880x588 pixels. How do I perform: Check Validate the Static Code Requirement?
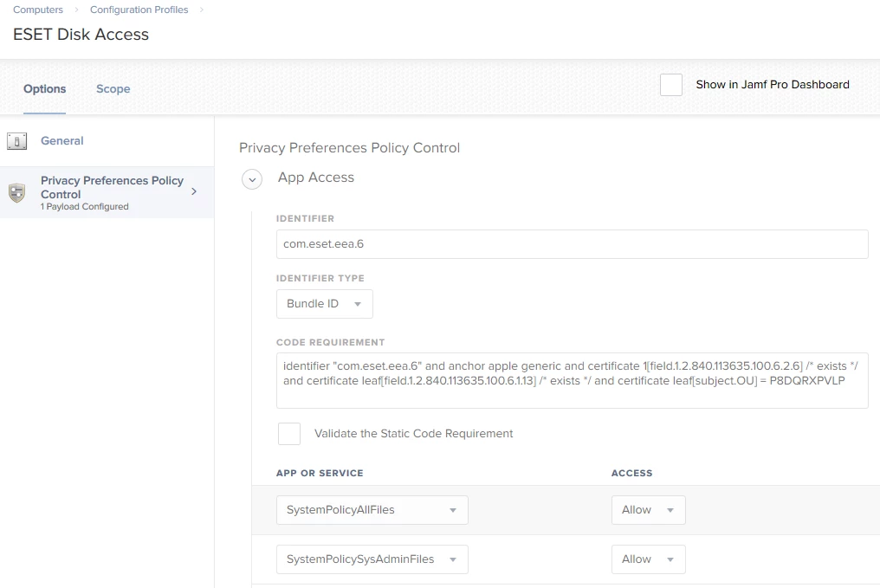point(289,434)
